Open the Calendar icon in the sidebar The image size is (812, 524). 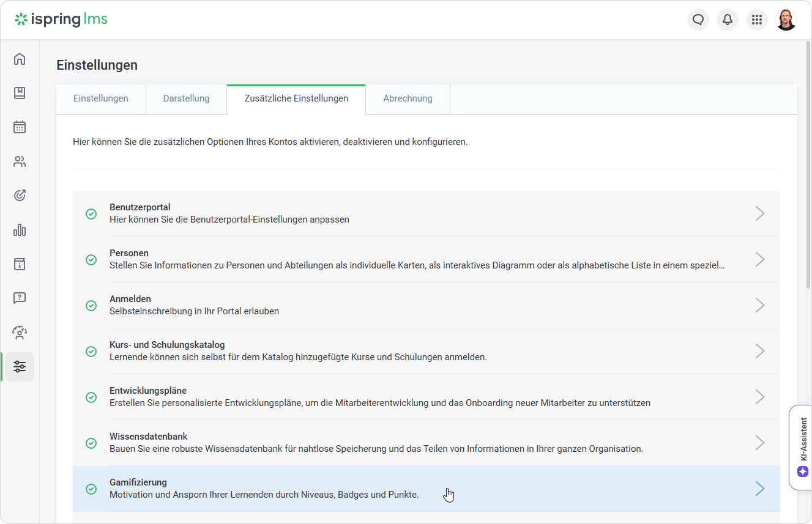[19, 127]
